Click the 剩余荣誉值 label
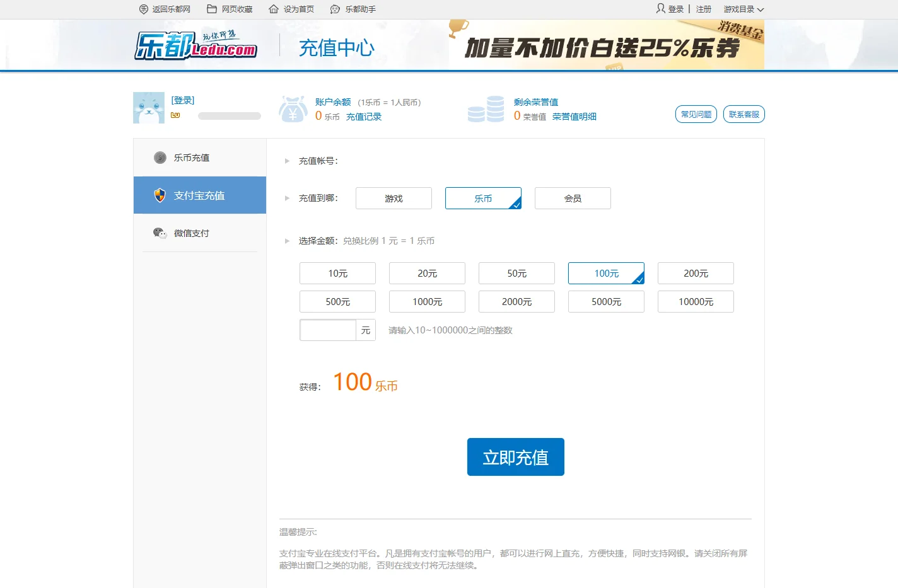Screen dimensions: 898x588 pyautogui.click(x=536, y=102)
